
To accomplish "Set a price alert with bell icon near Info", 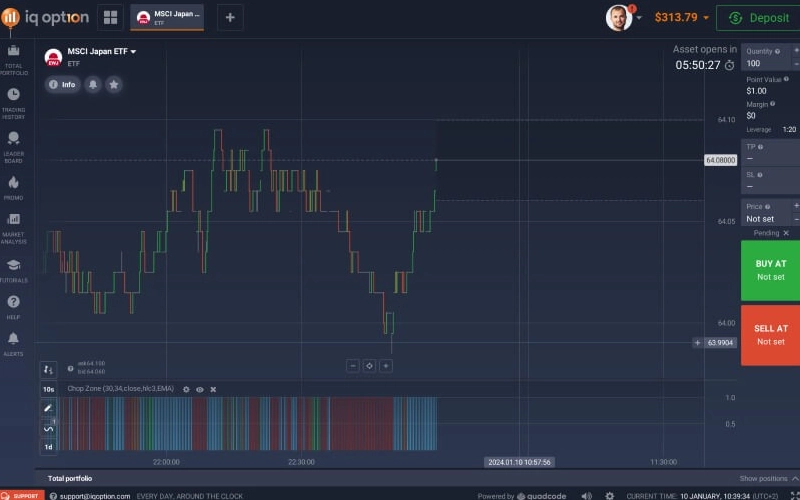I will (93, 85).
